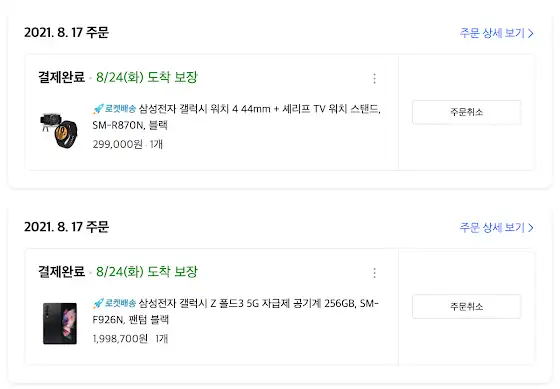
Task: Open the three-dot menu for Galaxy Watch 4 order
Action: pyautogui.click(x=374, y=78)
